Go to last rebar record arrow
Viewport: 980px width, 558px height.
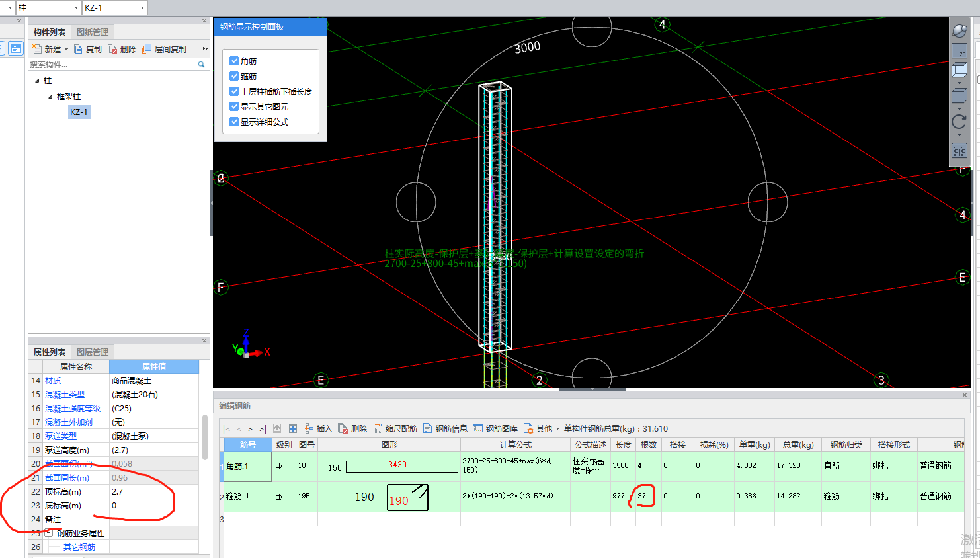(262, 429)
